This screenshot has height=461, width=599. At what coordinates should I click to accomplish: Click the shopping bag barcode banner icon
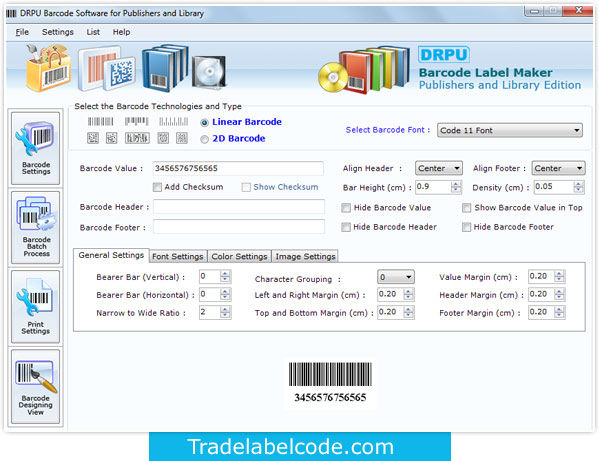pyautogui.click(x=48, y=68)
